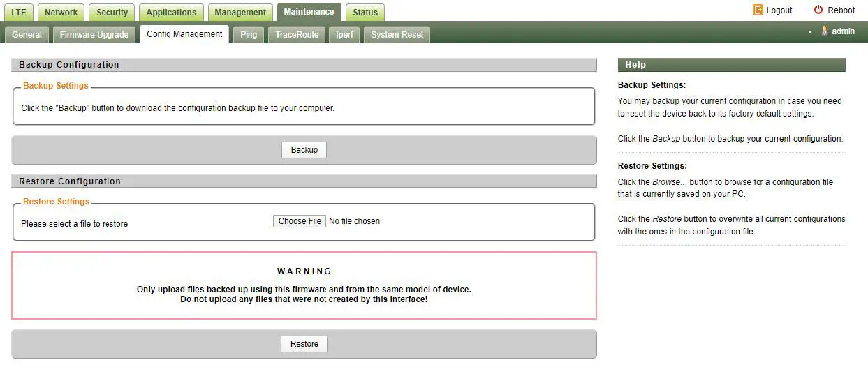
Task: Click the Help panel header
Action: [731, 65]
